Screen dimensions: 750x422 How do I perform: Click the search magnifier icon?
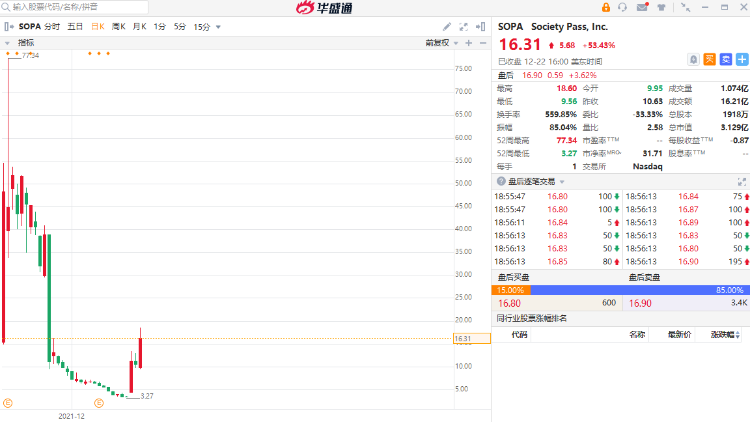[6, 7]
